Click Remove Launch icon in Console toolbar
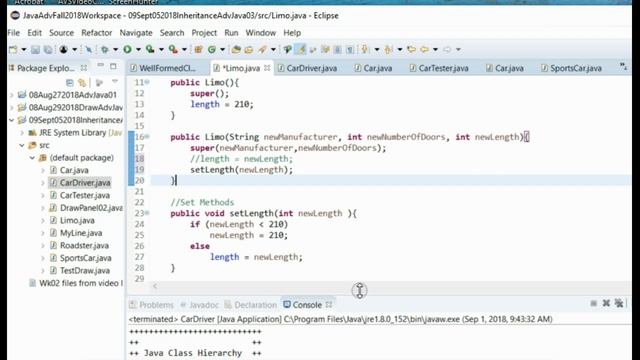The width and height of the screenshot is (640, 360). [606, 303]
